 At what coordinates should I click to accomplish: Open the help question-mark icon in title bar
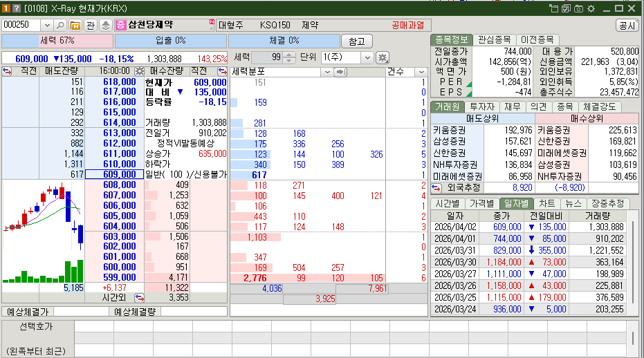point(17,8)
